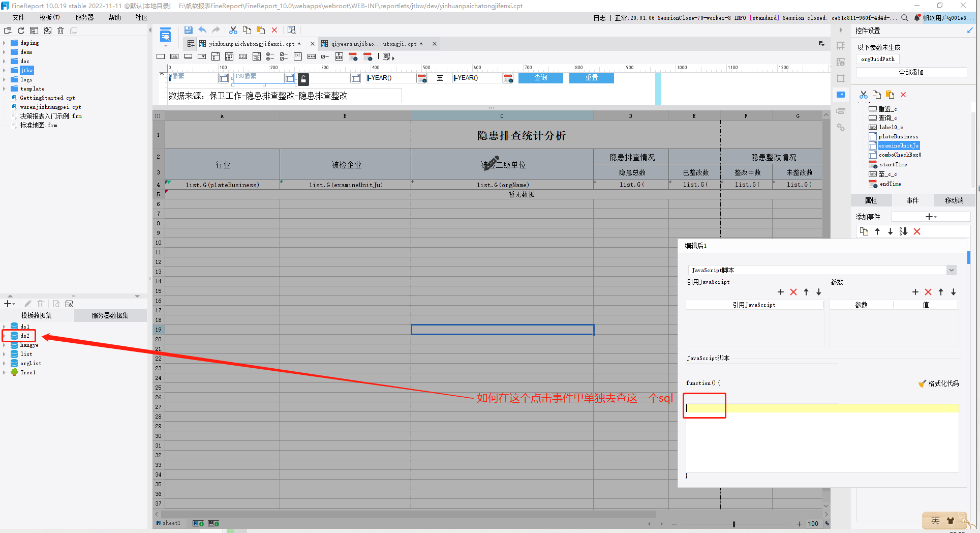The width and height of the screenshot is (980, 533).
Task: Click the 查询 button in parameter pane
Action: (x=541, y=78)
